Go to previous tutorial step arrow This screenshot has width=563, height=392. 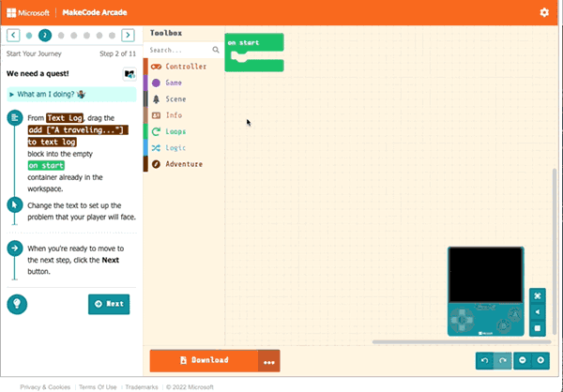click(x=13, y=36)
